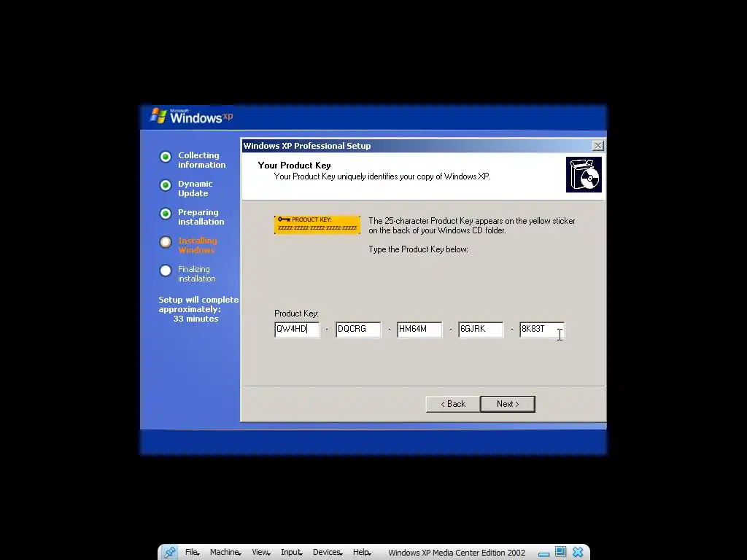Click the 'Your Product Key' heading
Screen dimensions: 747x560
(295, 166)
